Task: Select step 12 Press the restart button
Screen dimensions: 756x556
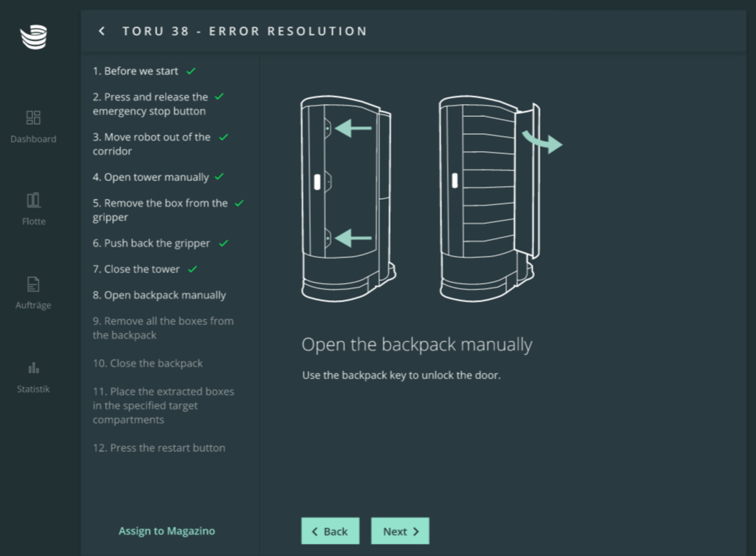Action: [159, 448]
